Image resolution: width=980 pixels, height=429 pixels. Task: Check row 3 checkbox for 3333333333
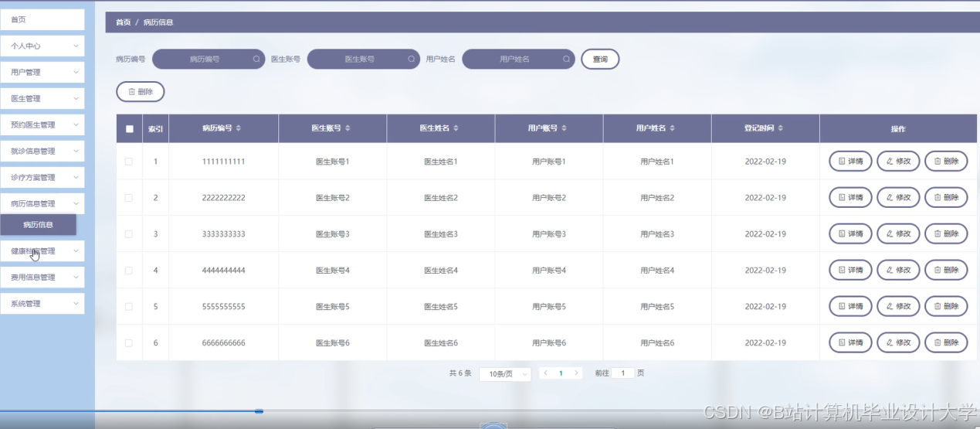129,234
